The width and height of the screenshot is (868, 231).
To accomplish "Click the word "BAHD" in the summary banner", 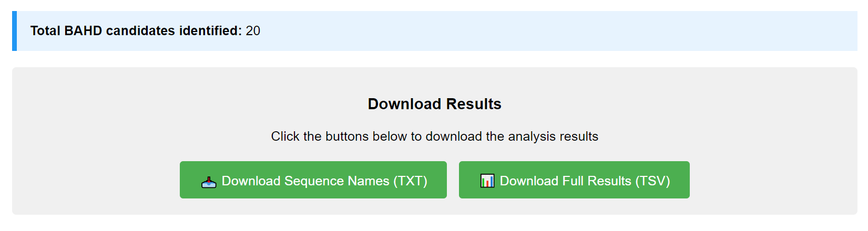I will pyautogui.click(x=83, y=31).
